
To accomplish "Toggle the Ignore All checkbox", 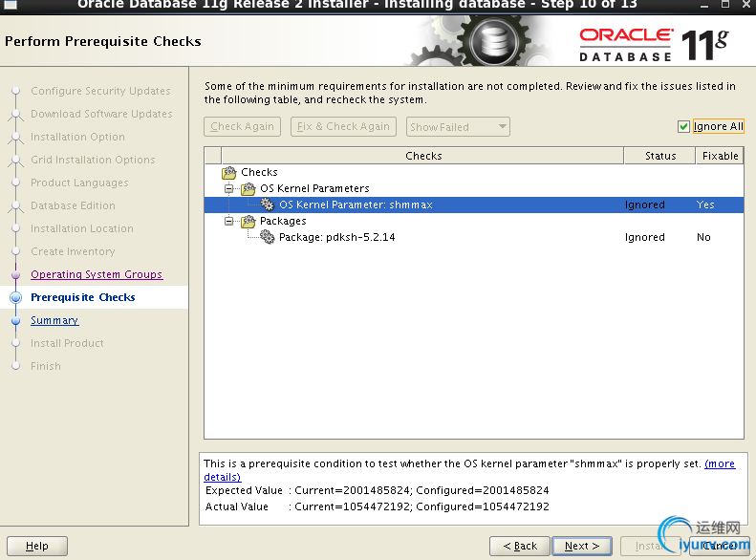I will point(683,127).
